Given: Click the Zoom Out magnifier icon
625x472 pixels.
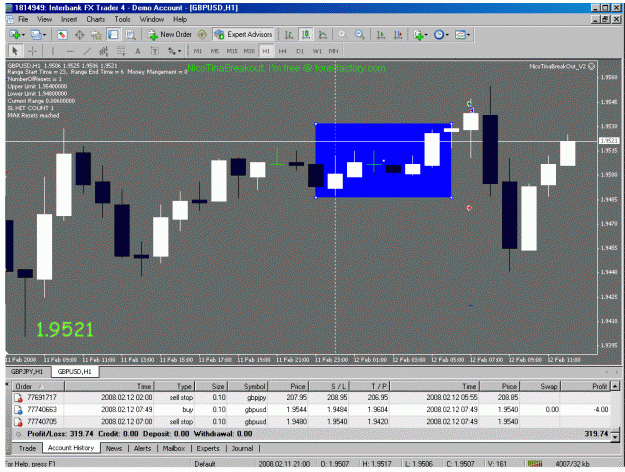Looking at the screenshot, I should (x=360, y=35).
